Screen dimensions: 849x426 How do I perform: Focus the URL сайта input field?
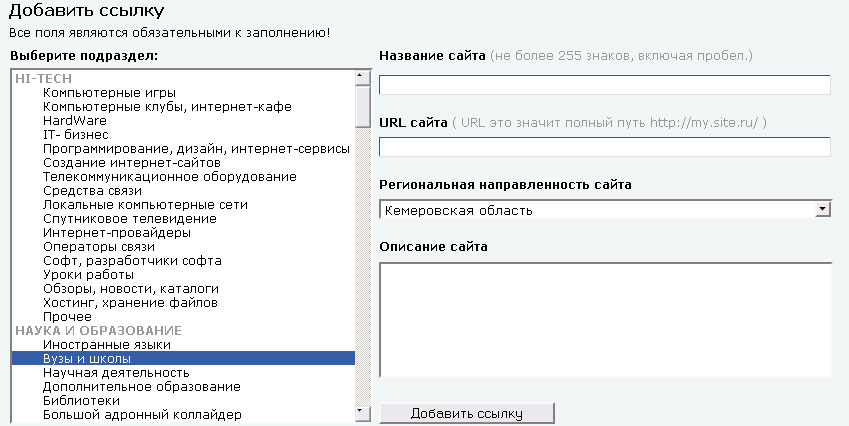click(605, 147)
